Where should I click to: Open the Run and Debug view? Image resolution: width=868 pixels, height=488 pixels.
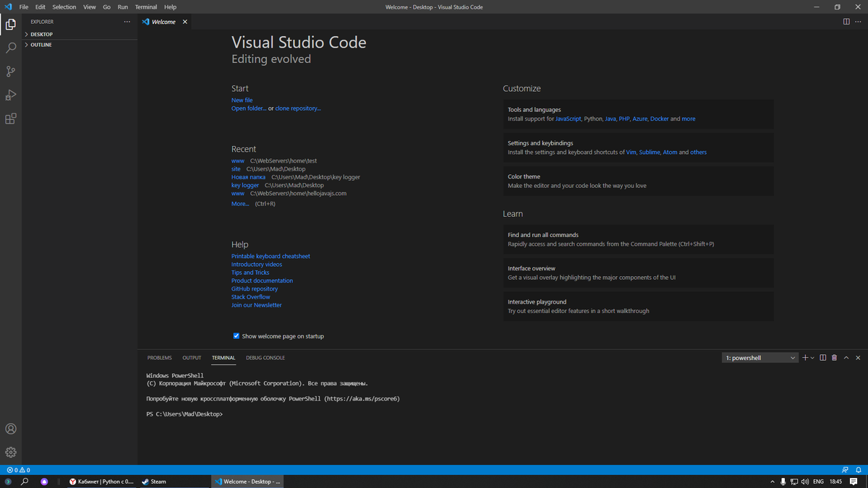click(11, 95)
